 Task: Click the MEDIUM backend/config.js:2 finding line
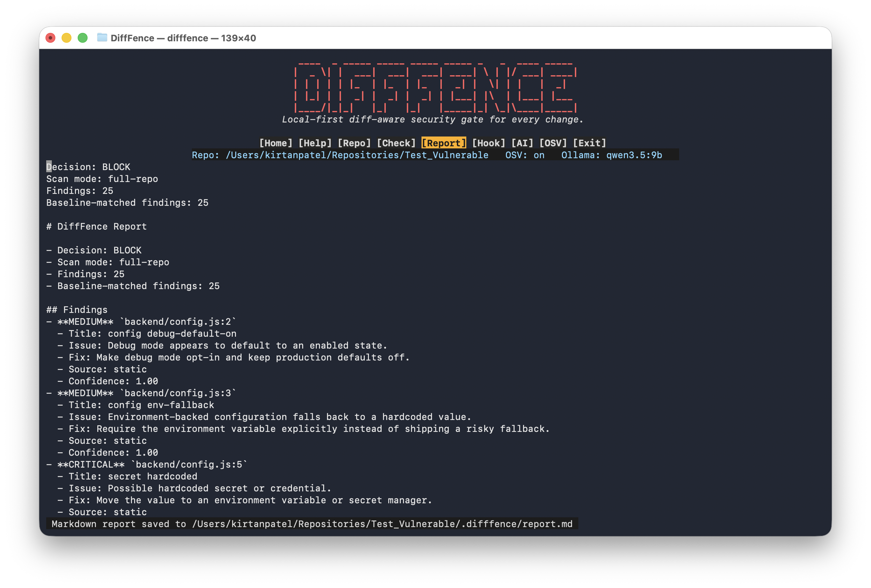pyautogui.click(x=141, y=322)
